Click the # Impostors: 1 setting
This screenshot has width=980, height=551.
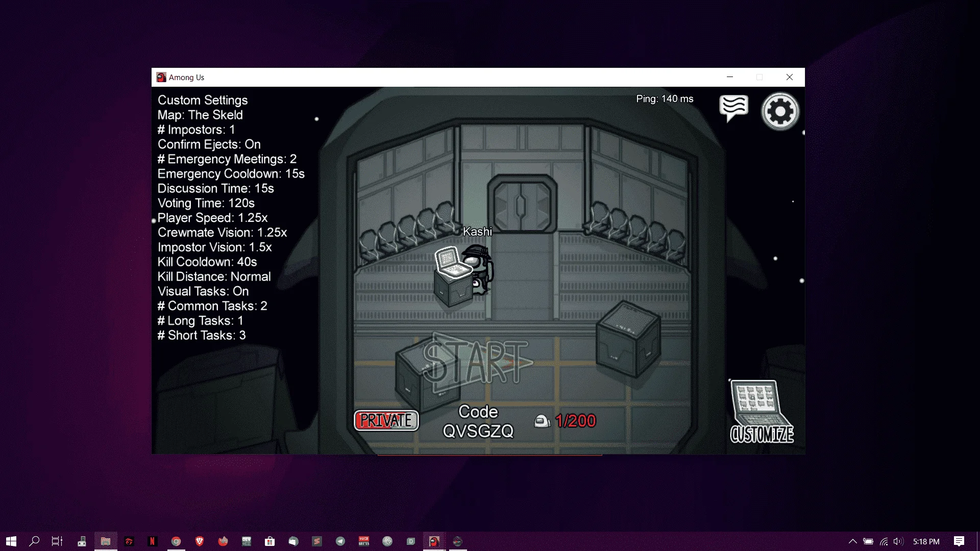pos(197,130)
